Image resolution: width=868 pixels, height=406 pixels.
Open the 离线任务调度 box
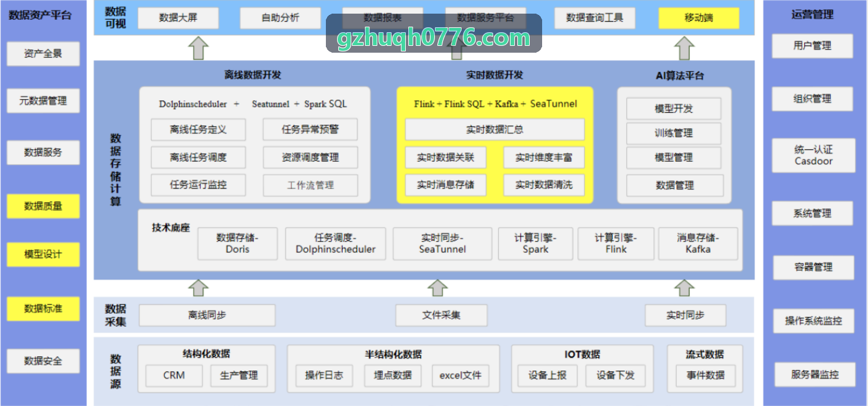pos(198,157)
